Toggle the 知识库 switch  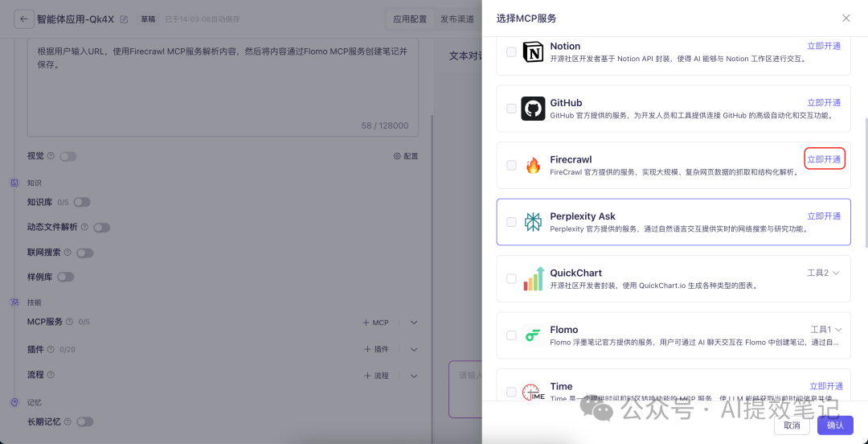(82, 203)
